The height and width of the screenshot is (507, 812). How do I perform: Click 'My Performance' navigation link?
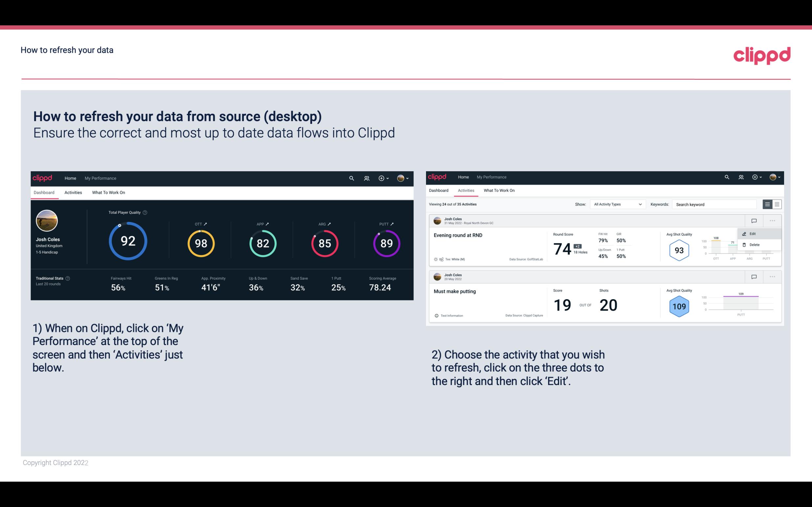pos(99,177)
